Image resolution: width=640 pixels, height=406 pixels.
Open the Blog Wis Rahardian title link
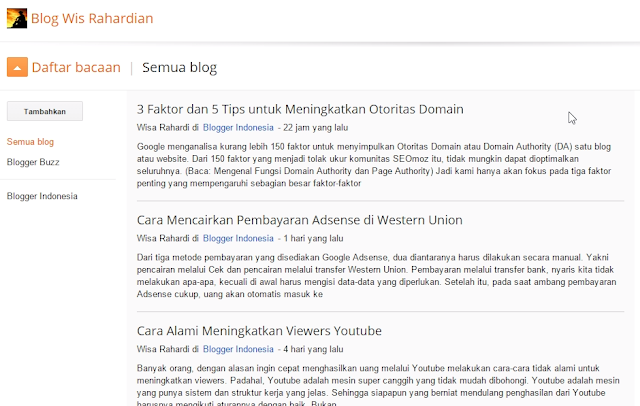pyautogui.click(x=92, y=18)
